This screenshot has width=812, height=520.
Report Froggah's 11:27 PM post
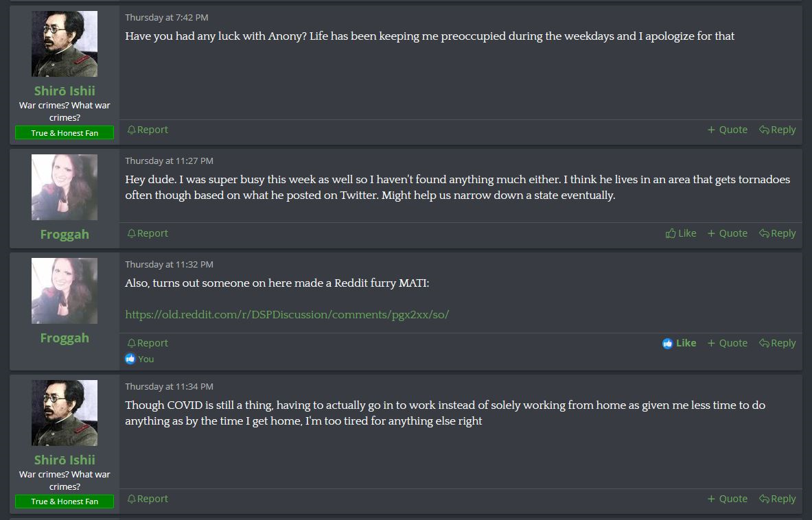(148, 233)
